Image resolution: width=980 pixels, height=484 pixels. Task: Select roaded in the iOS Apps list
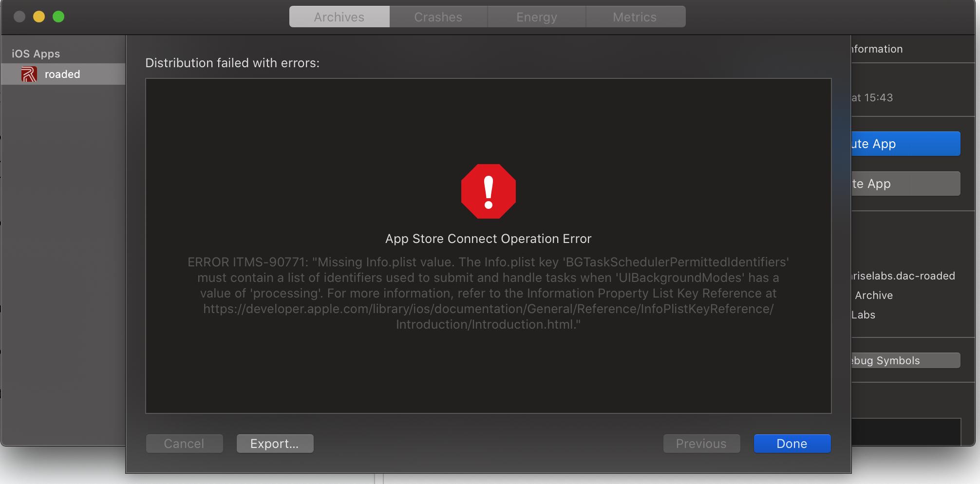63,74
